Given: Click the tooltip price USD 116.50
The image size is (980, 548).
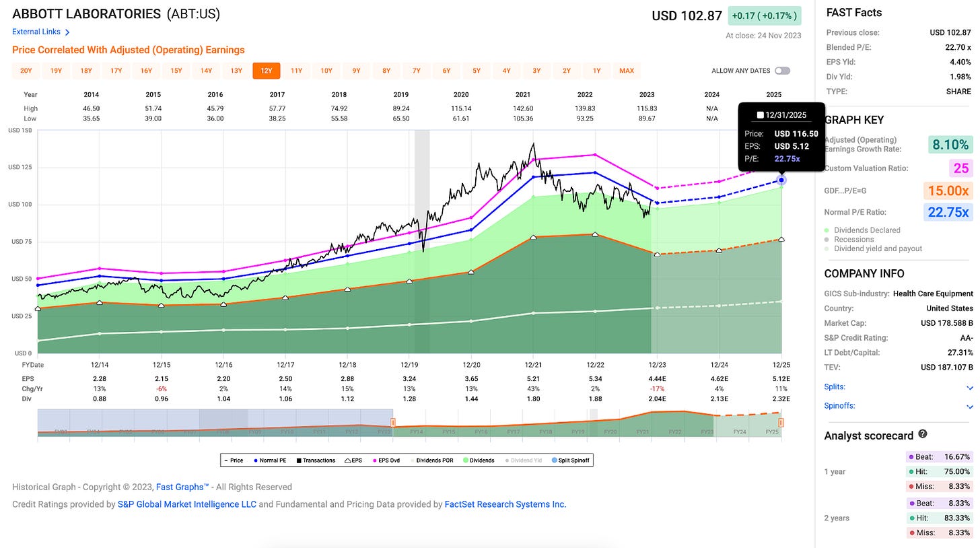Looking at the screenshot, I should click(796, 134).
